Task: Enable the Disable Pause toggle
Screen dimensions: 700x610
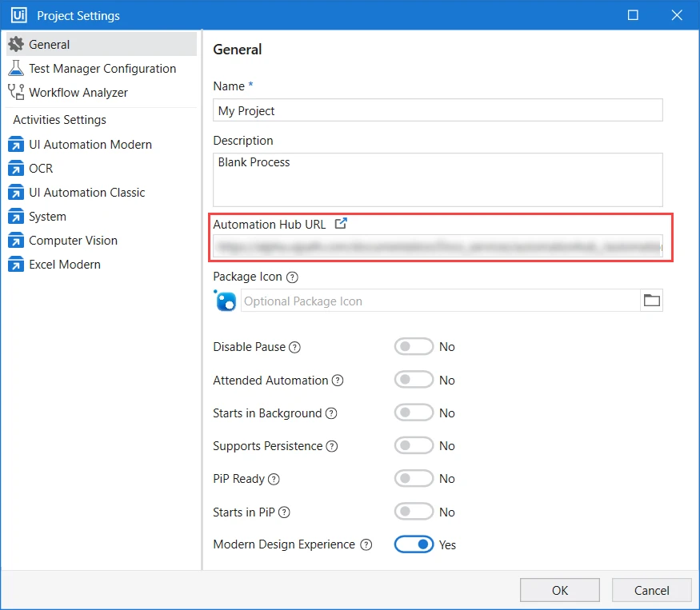Action: pos(414,346)
